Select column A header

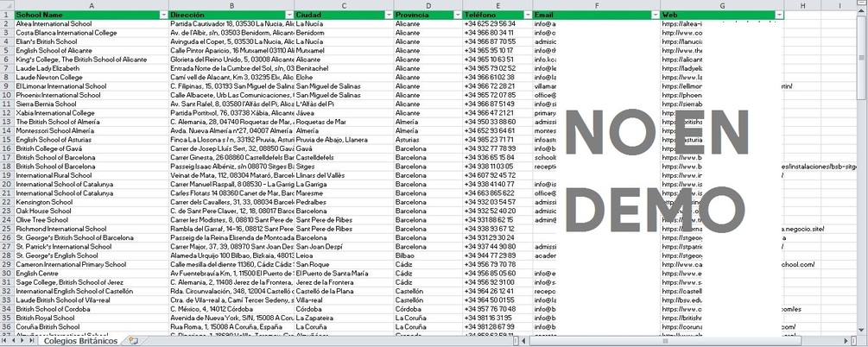92,5
